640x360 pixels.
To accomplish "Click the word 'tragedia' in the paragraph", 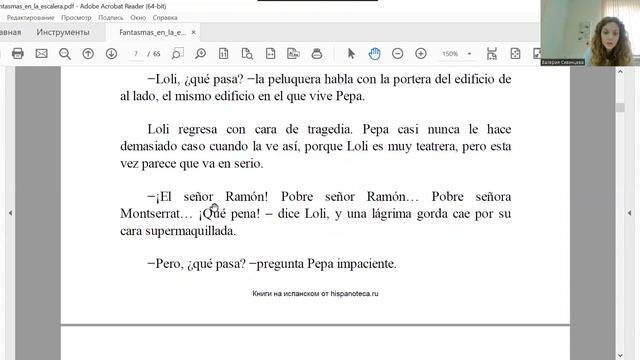I will 330,129.
